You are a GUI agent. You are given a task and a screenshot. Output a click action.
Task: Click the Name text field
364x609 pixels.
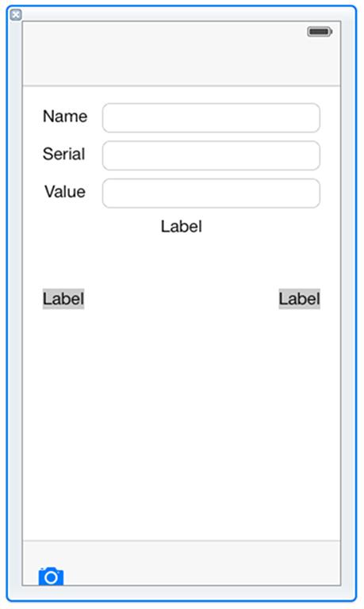click(x=211, y=117)
